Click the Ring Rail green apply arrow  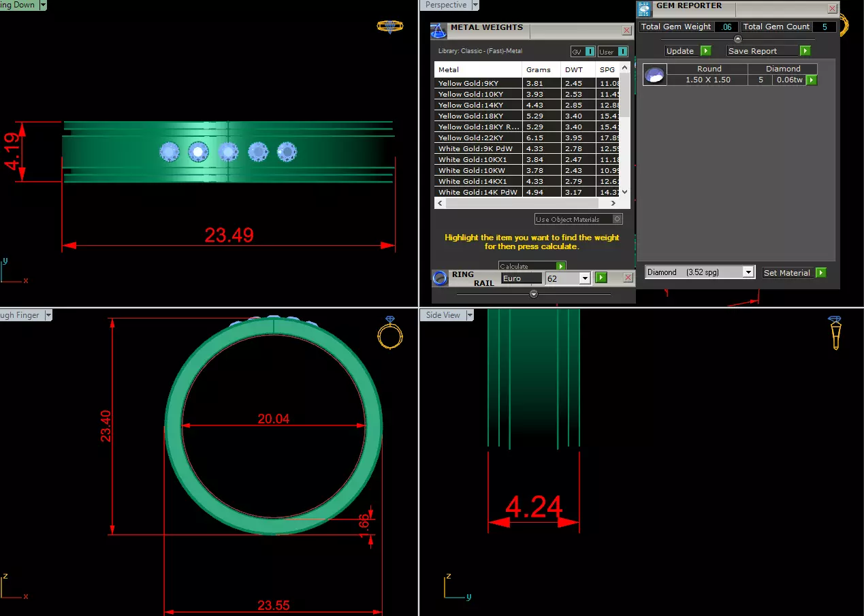point(601,278)
